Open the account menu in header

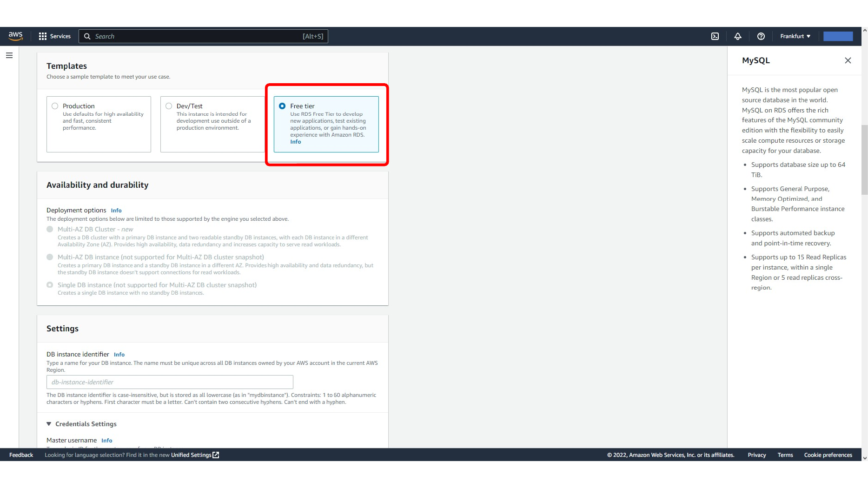pyautogui.click(x=838, y=36)
